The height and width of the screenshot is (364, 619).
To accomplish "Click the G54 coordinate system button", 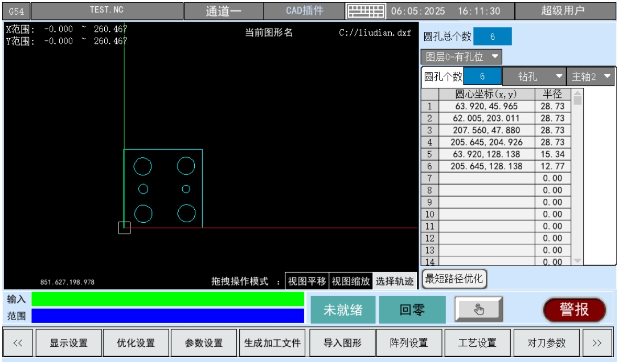I will point(16,11).
